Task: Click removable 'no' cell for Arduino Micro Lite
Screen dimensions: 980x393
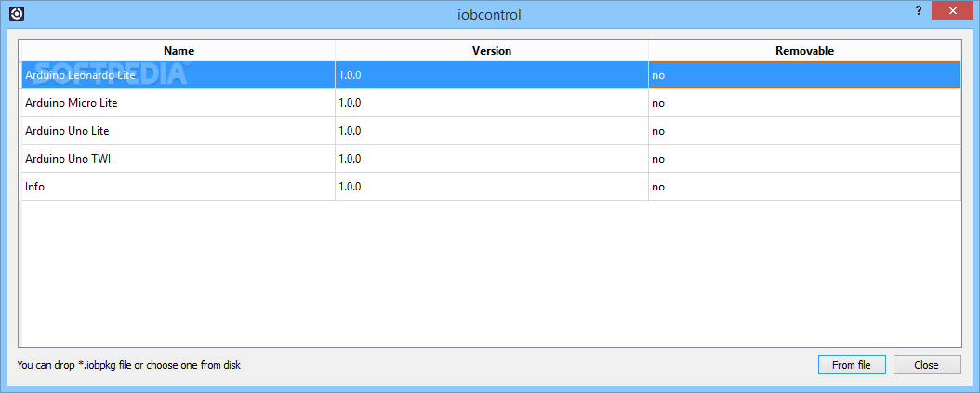Action: pos(805,103)
